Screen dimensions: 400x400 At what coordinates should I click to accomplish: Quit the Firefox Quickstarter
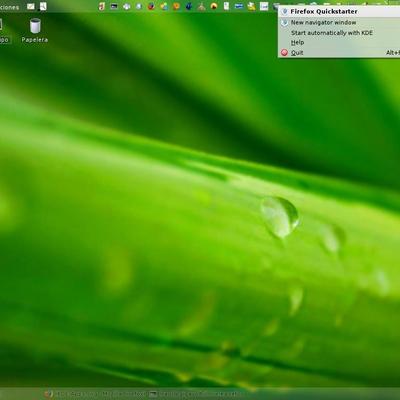tap(339, 53)
